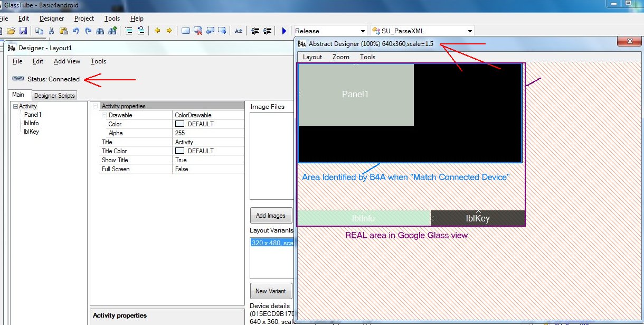Open the Edit menu in the Designer window
The height and width of the screenshot is (325, 644).
(38, 61)
